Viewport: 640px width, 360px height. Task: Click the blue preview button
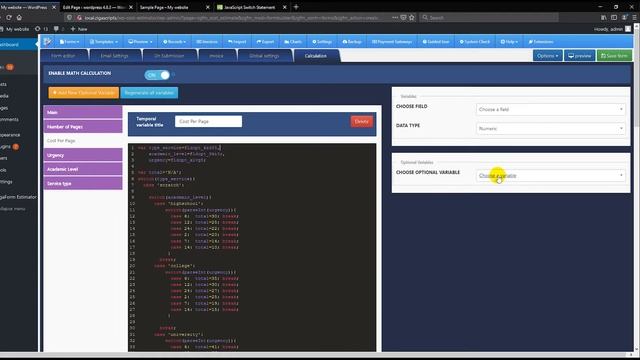coord(579,56)
